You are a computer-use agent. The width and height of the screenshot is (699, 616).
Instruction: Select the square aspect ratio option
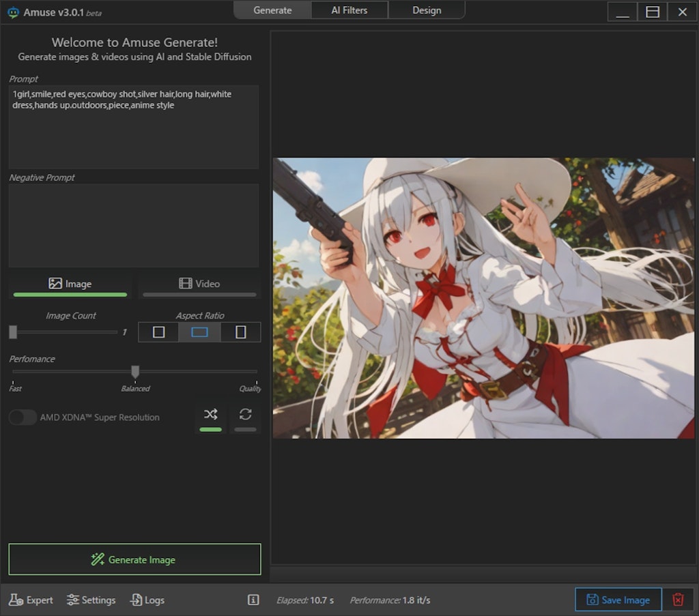(x=158, y=332)
